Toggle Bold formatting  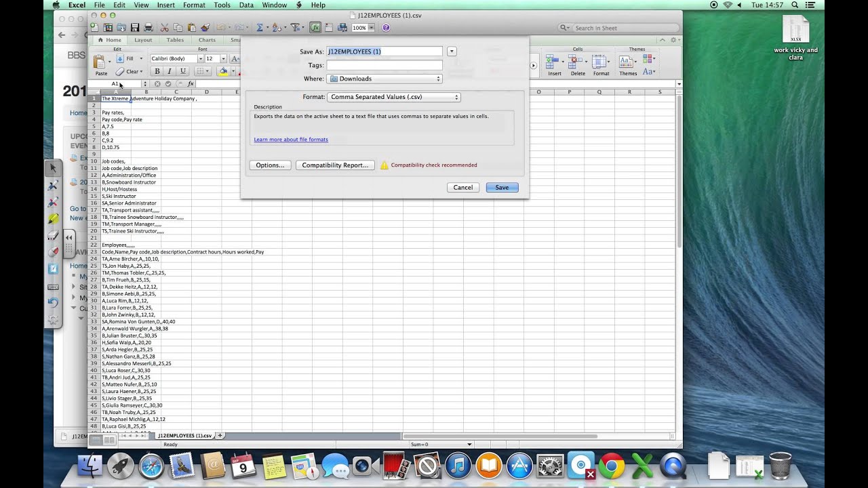coord(157,71)
